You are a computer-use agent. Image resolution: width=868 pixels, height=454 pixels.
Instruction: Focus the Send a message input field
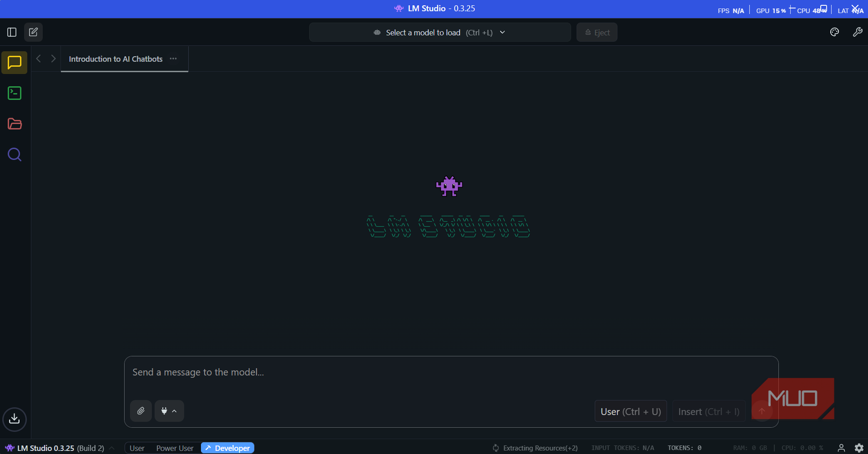[x=451, y=372]
